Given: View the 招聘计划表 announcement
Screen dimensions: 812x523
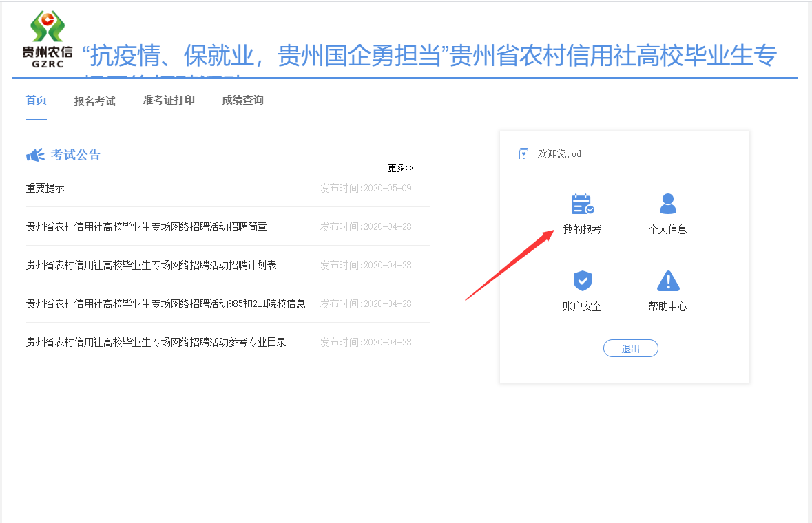Looking at the screenshot, I should pos(151,265).
